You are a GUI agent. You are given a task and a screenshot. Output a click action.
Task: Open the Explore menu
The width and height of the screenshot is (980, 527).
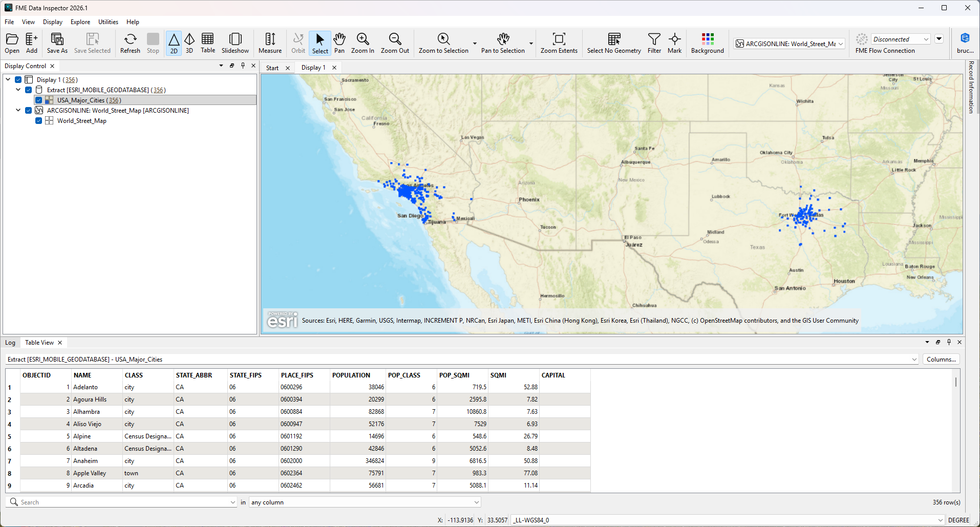(80, 22)
